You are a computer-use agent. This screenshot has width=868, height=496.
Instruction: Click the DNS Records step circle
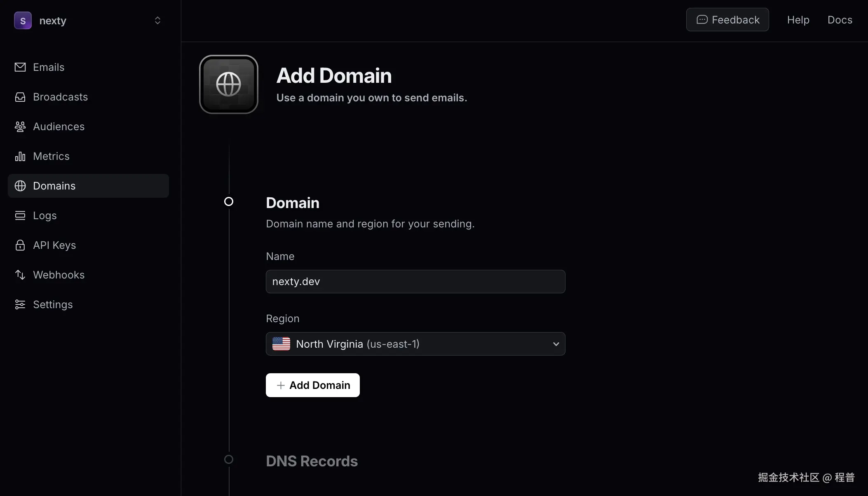(229, 459)
